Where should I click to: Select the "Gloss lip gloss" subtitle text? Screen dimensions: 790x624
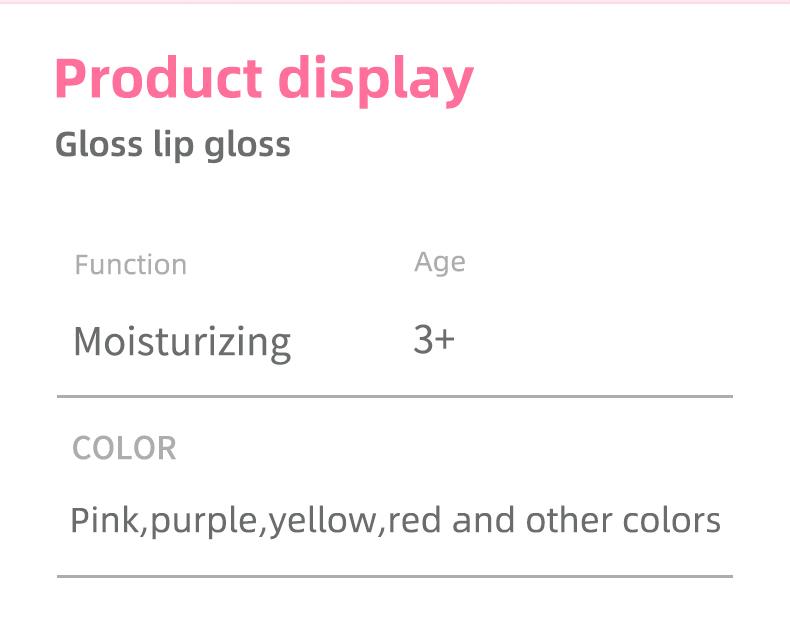coord(173,145)
